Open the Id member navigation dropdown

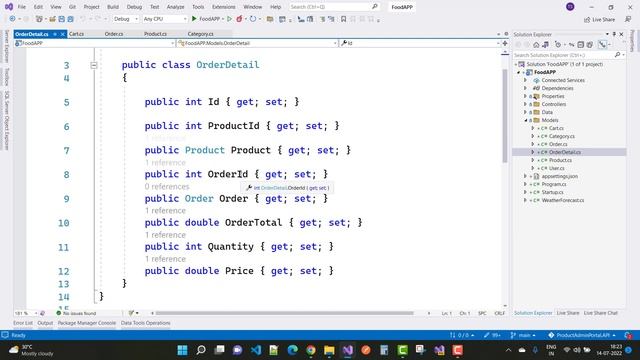(420, 43)
